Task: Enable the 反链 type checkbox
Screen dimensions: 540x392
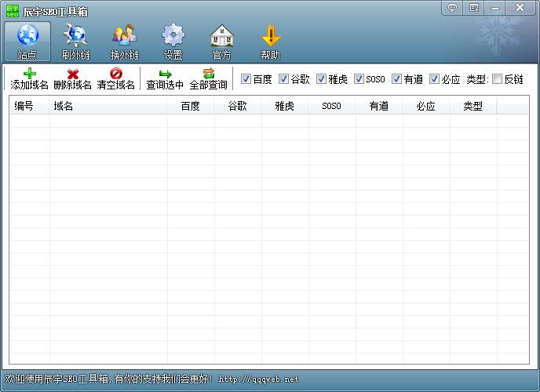Action: point(497,79)
